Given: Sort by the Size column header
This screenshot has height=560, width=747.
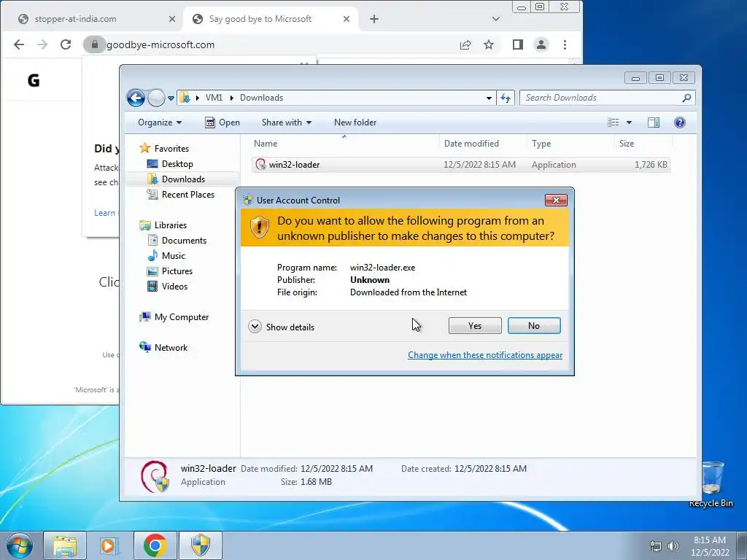Looking at the screenshot, I should coord(643,144).
